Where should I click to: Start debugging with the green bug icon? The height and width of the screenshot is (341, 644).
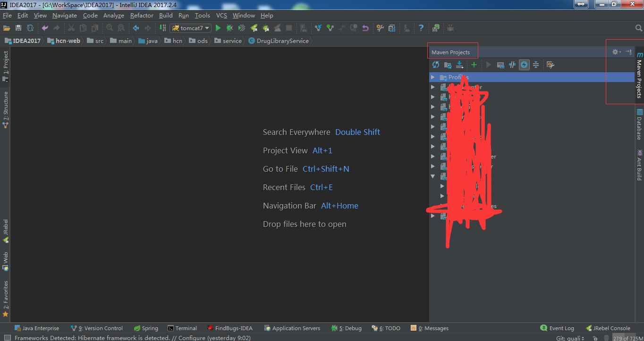[230, 28]
